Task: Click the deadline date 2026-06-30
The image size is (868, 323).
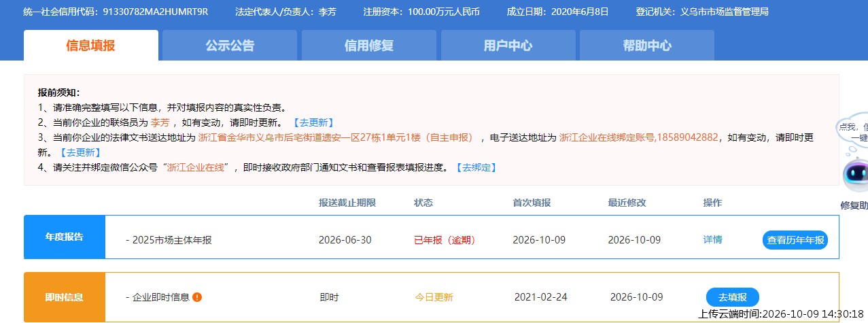Action: click(x=345, y=240)
